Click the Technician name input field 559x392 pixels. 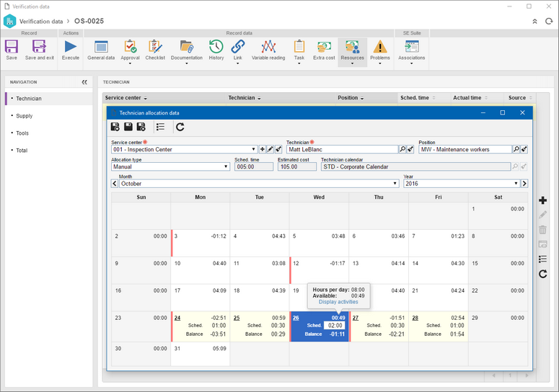pyautogui.click(x=342, y=150)
